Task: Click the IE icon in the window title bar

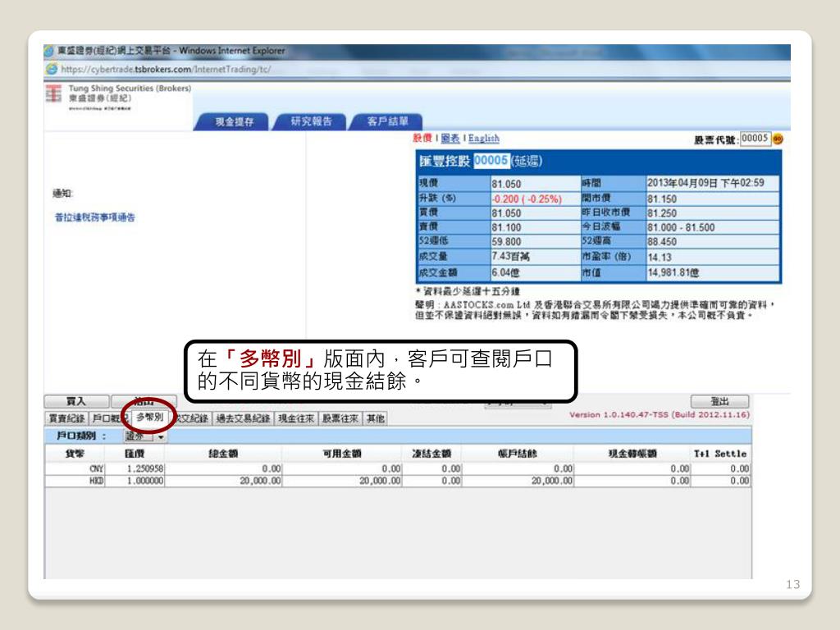Action: click(x=50, y=51)
